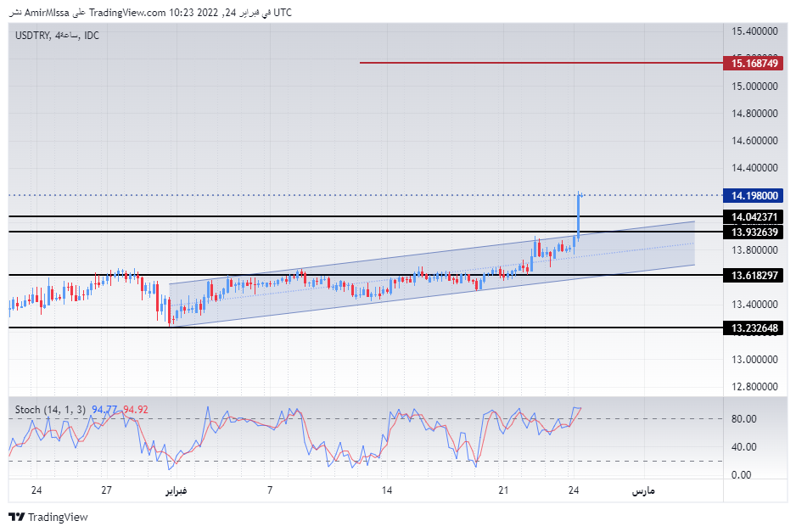Toggle the support level label 13.232648

point(754,328)
